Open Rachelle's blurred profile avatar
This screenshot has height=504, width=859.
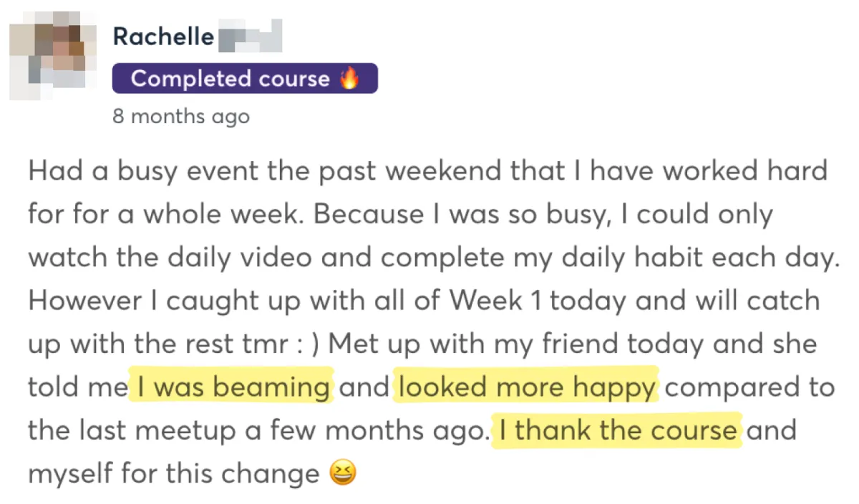tap(54, 61)
